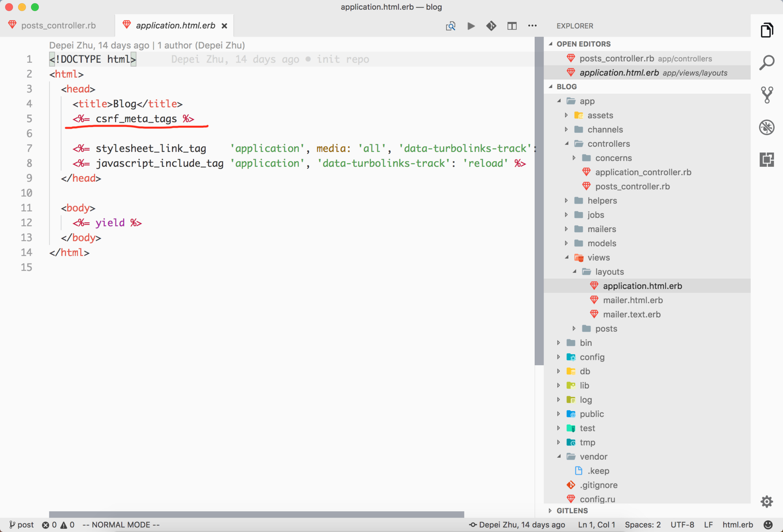Collapse the views folder
The image size is (783, 532).
pos(647,258)
